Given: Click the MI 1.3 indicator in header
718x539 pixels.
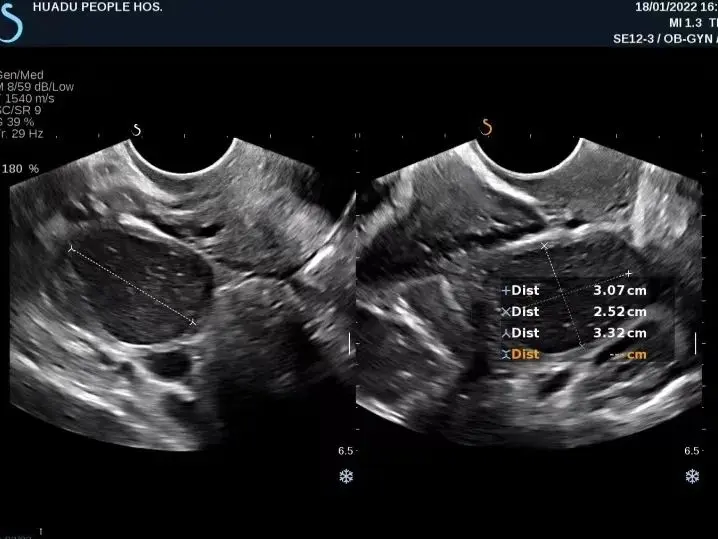Looking at the screenshot, I should tap(686, 23).
